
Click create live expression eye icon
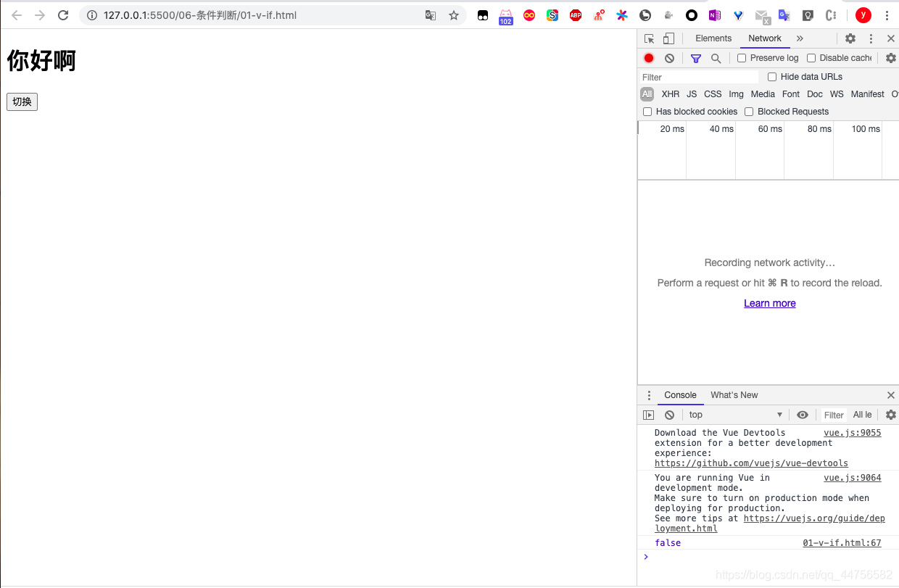(802, 415)
